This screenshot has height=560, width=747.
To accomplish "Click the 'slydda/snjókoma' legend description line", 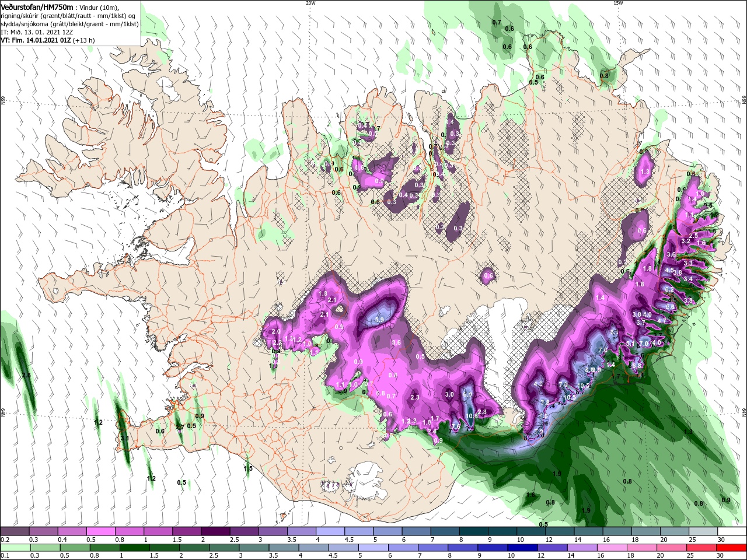I will point(69,23).
